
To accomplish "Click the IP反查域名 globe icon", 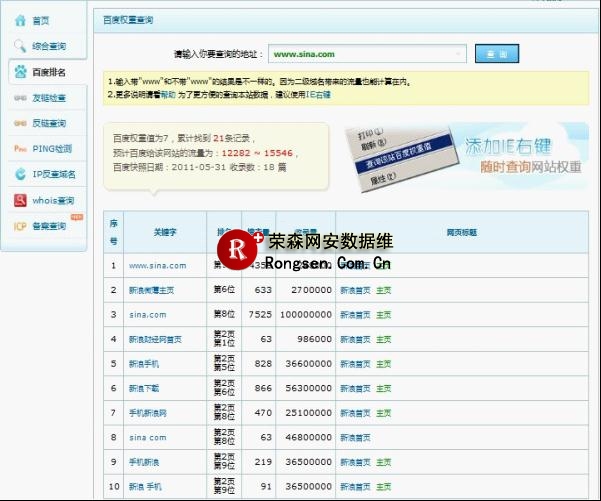I will (x=20, y=175).
